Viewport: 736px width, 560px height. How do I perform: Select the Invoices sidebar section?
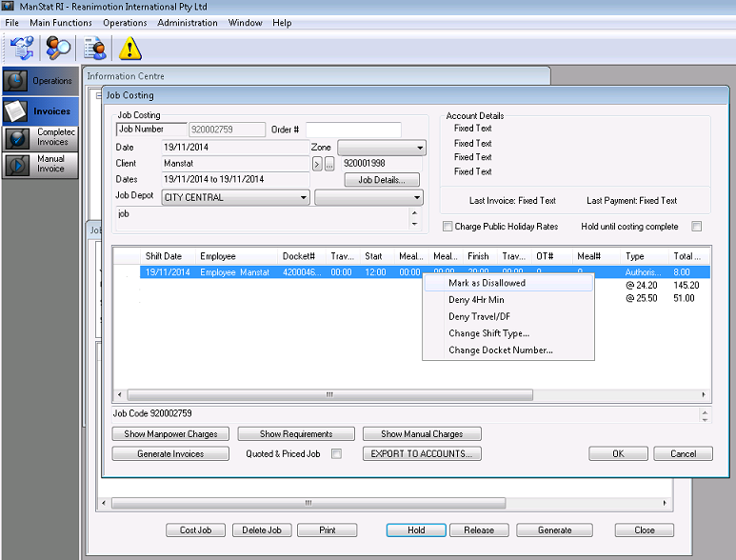tap(40, 110)
